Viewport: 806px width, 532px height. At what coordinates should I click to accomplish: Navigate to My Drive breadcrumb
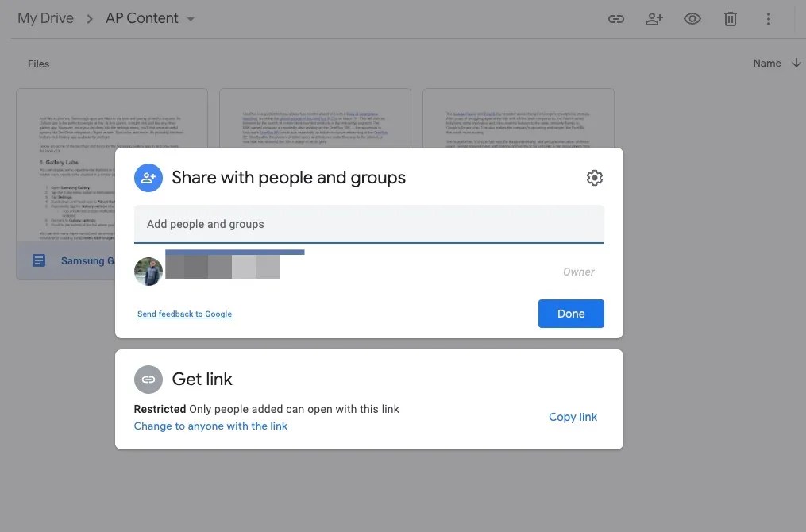[x=45, y=17]
